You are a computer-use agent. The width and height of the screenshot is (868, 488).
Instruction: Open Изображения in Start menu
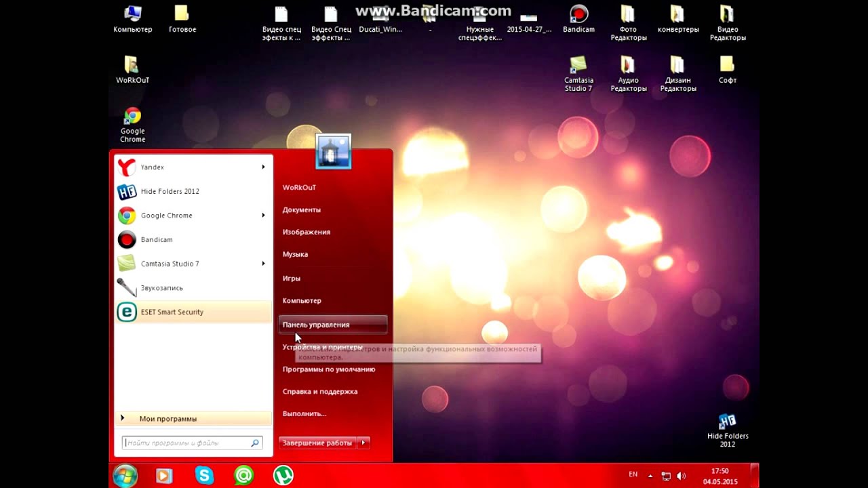point(307,232)
